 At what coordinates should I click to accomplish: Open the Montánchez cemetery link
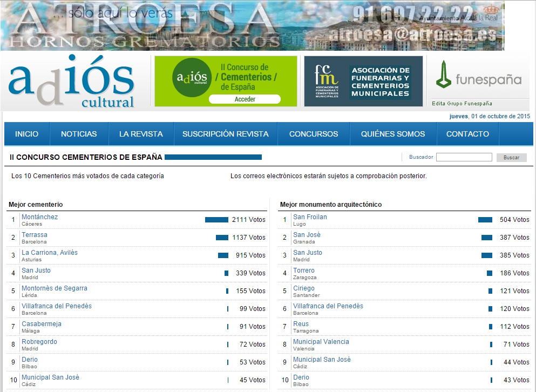point(39,217)
